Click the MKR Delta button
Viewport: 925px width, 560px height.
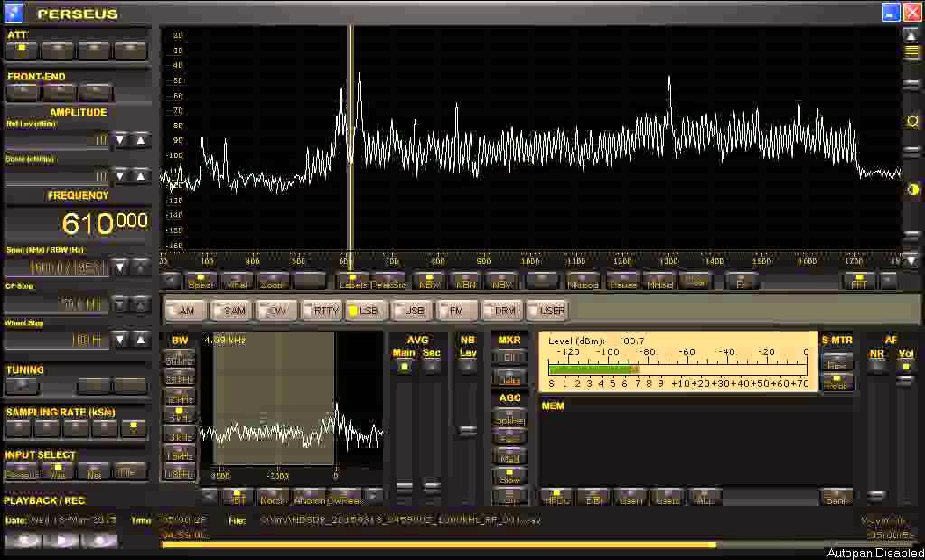[509, 378]
